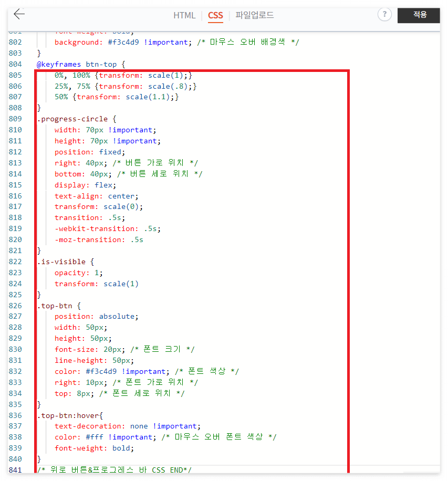Viewport: 448px width, 481px height.
Task: Click 'text-decoration: none !important;' line
Action: pos(127,426)
